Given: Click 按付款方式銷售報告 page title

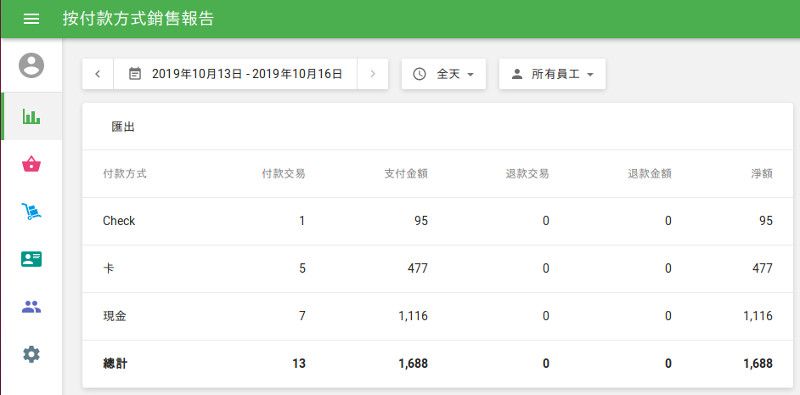Looking at the screenshot, I should (x=138, y=19).
